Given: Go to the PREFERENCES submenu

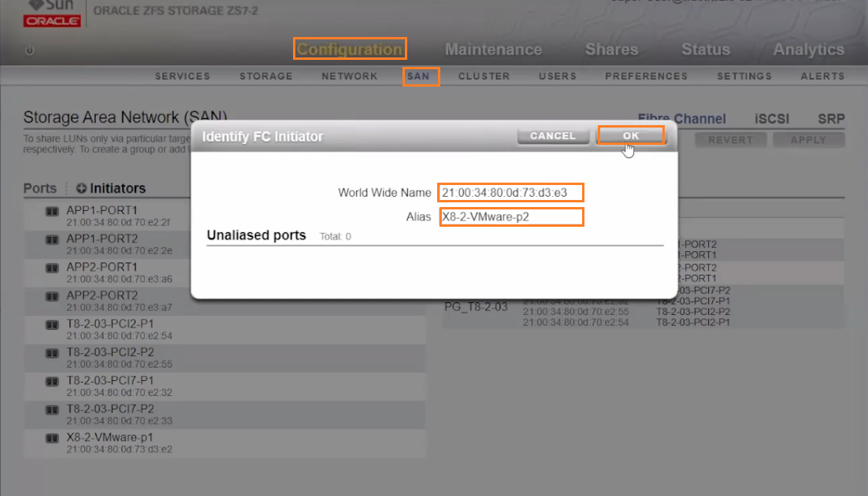Looking at the screenshot, I should coord(647,76).
